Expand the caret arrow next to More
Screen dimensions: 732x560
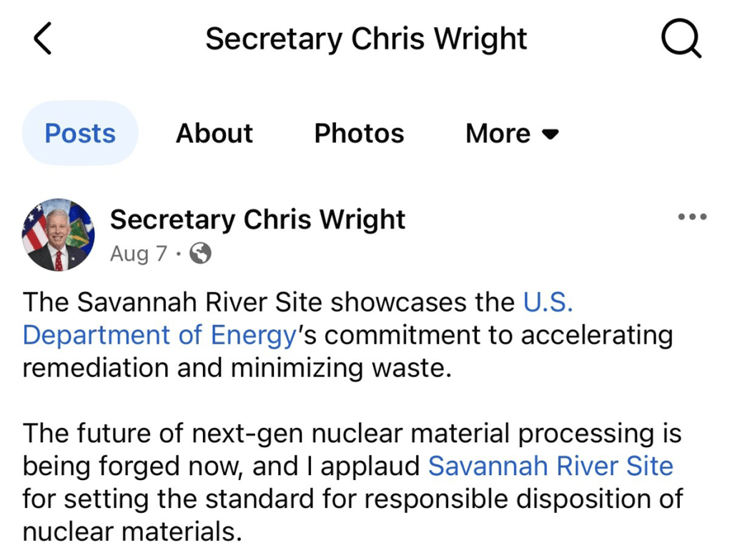click(x=550, y=134)
